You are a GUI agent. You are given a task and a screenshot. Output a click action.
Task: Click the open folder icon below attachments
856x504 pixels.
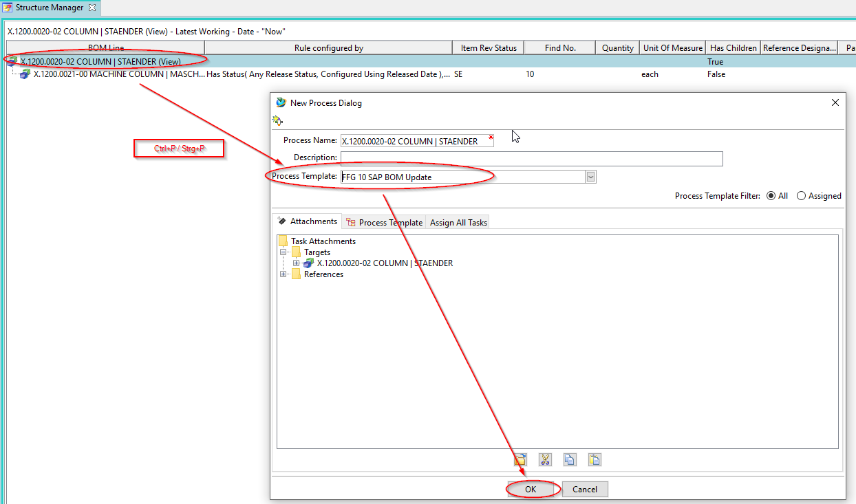520,460
